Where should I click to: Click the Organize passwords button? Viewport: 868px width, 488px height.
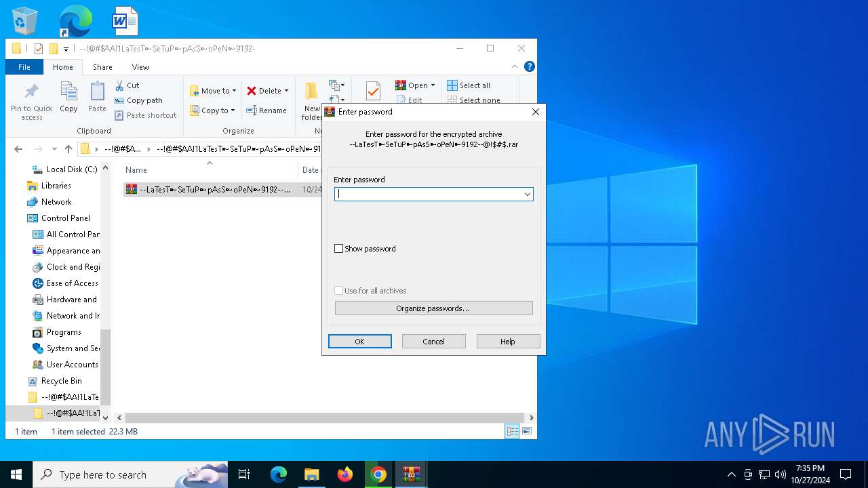434,308
